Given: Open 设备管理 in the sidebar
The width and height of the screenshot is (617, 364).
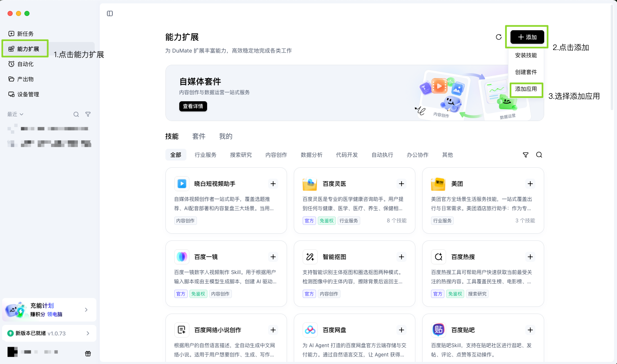Looking at the screenshot, I should tap(48, 94).
